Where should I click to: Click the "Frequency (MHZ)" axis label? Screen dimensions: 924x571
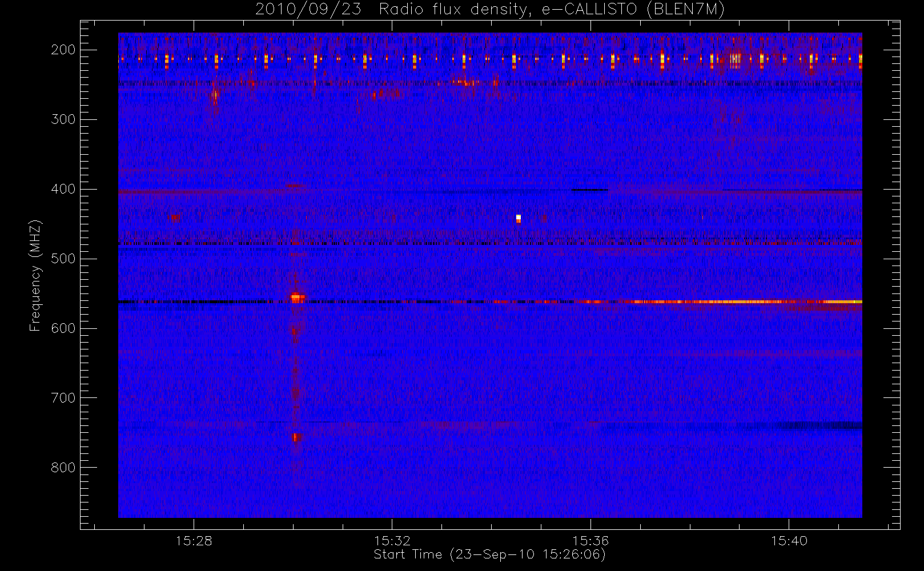35,275
